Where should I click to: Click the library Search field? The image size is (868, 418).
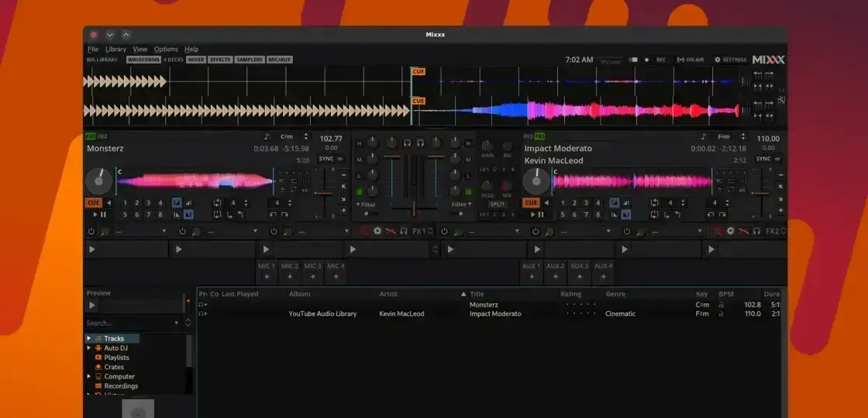(133, 323)
